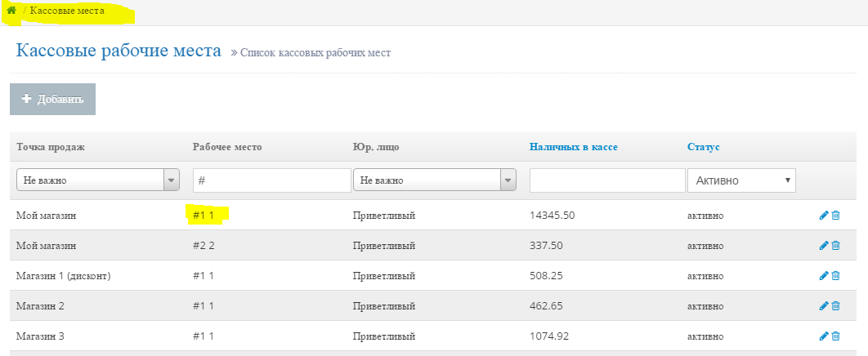Sort by Наличных в кассе column

click(573, 147)
